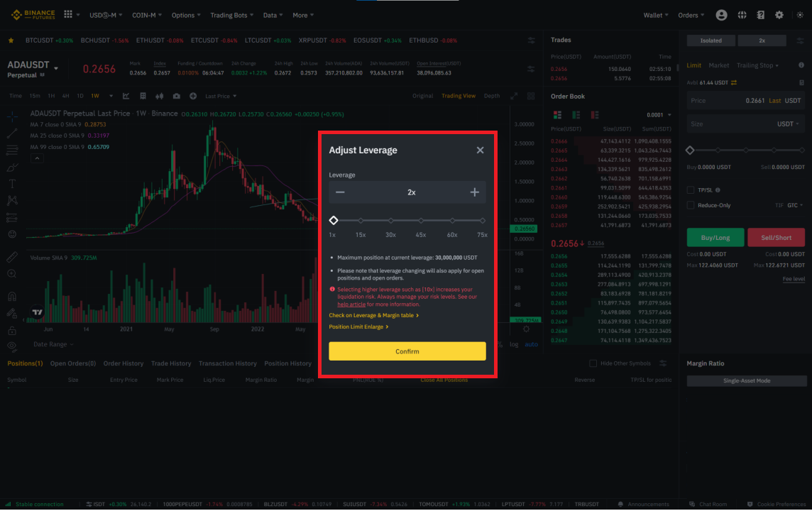Open Size unit USDT dropdown
This screenshot has width=812, height=511.
point(788,123)
